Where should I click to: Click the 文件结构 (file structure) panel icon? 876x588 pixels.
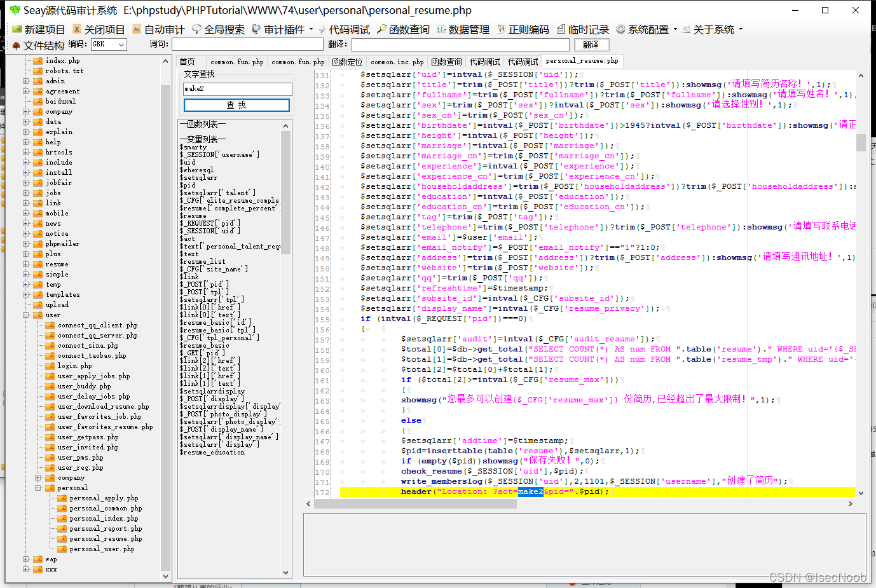(17, 46)
